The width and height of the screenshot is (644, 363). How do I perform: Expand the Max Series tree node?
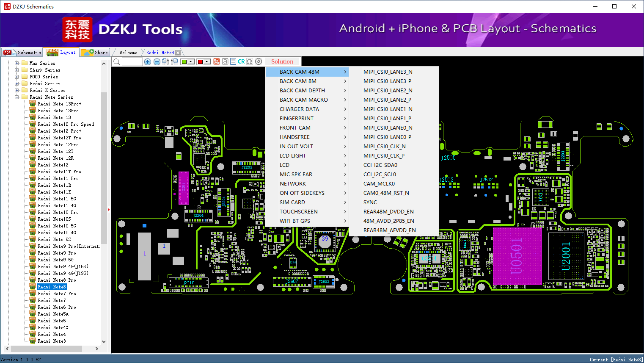click(x=17, y=63)
